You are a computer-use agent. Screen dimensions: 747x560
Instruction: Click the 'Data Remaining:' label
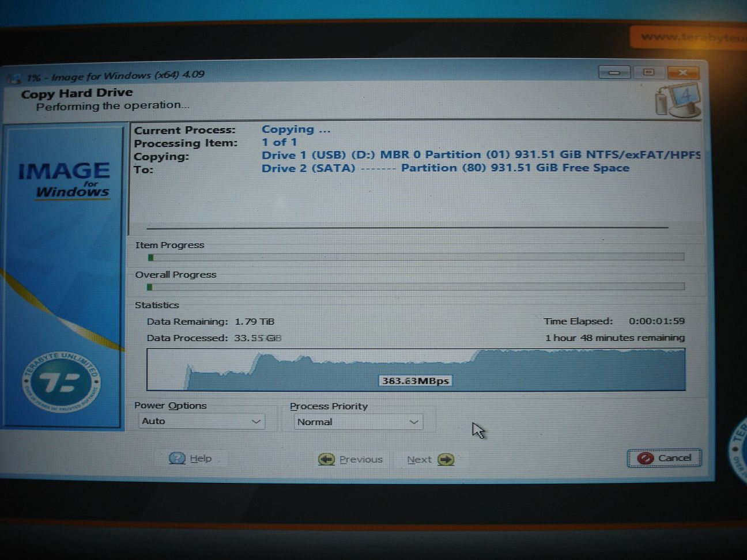point(187,321)
